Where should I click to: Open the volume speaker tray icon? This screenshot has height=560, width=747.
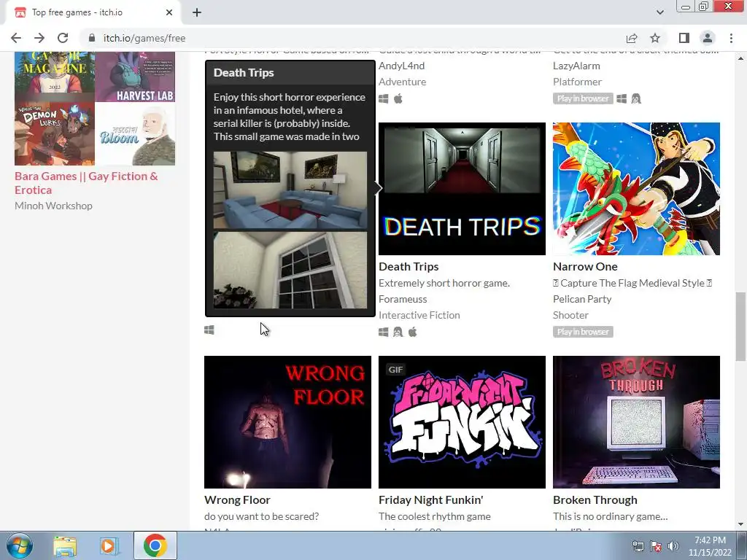coord(673,546)
